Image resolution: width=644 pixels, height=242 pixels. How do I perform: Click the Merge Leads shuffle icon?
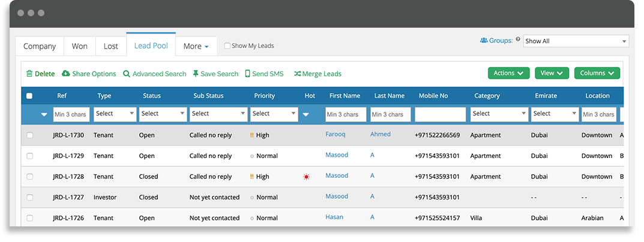tap(297, 74)
